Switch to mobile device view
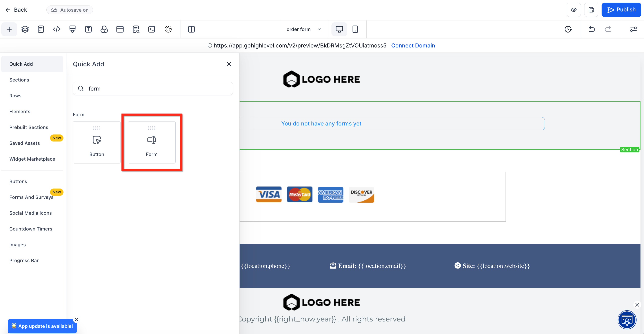Image resolution: width=644 pixels, height=334 pixels. pos(355,29)
